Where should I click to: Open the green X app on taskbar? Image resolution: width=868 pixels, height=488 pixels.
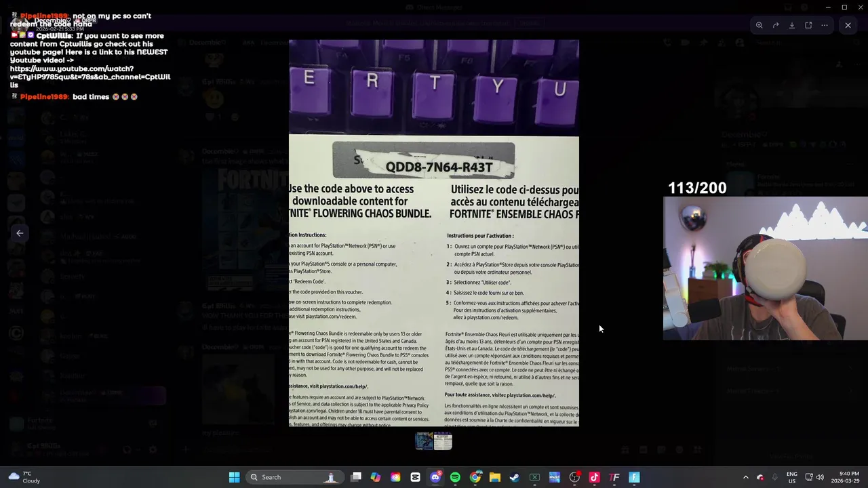pyautogui.click(x=534, y=477)
